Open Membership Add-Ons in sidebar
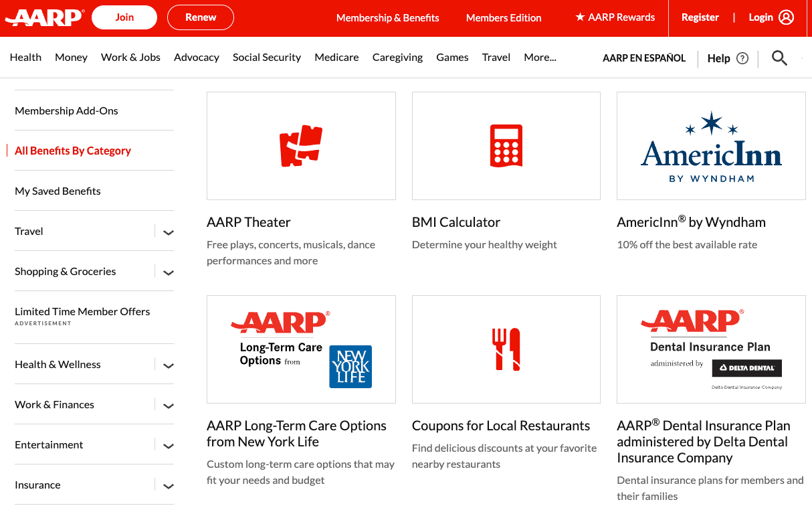 click(x=66, y=111)
